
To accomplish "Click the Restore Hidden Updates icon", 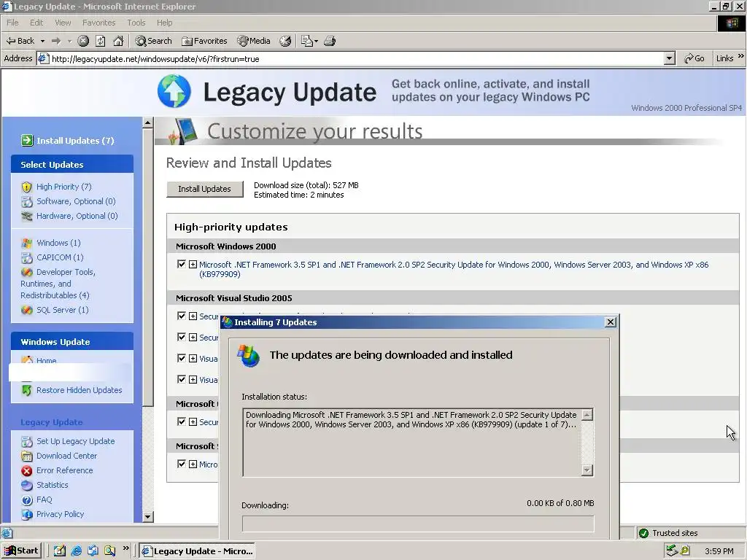I will point(27,391).
